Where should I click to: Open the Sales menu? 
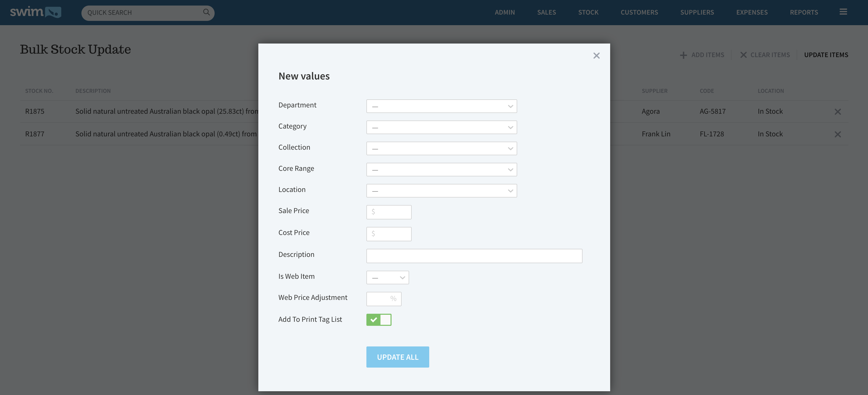coord(546,13)
